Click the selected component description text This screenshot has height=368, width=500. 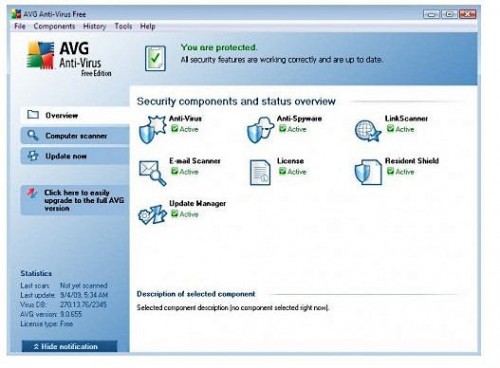[233, 307]
